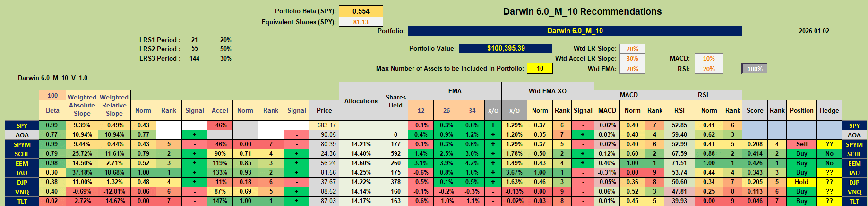Click the Allocations column header
Viewport: 868px width, 206px height.
pos(361,101)
